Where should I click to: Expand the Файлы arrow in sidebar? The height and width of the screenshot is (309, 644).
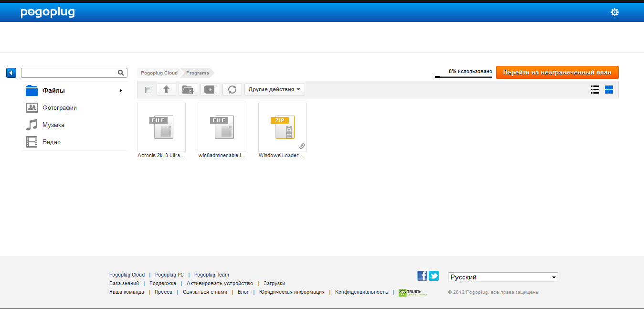click(x=121, y=90)
